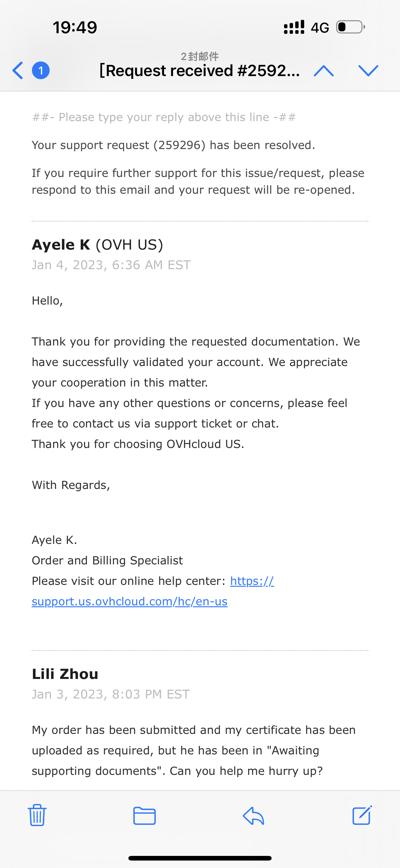Go to next message with down arrow
The width and height of the screenshot is (400, 868).
(x=368, y=70)
